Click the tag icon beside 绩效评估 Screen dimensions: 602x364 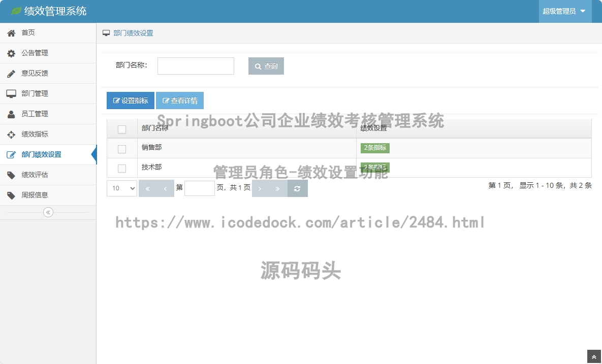(x=11, y=175)
